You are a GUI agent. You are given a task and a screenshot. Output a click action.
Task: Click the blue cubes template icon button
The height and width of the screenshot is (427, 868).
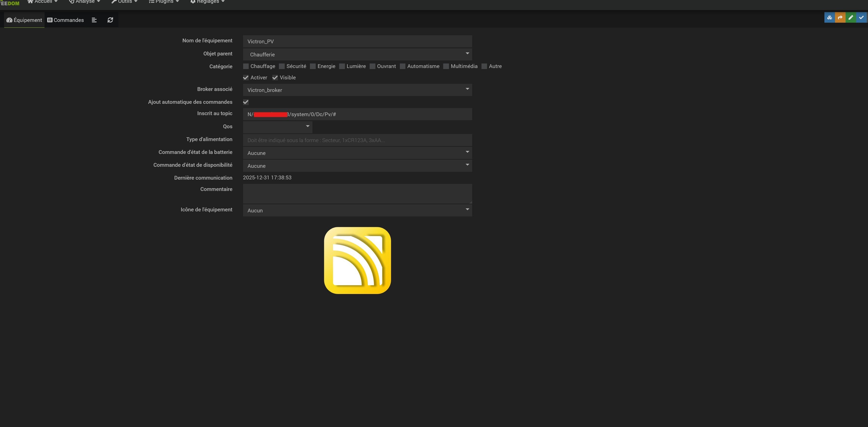point(829,18)
